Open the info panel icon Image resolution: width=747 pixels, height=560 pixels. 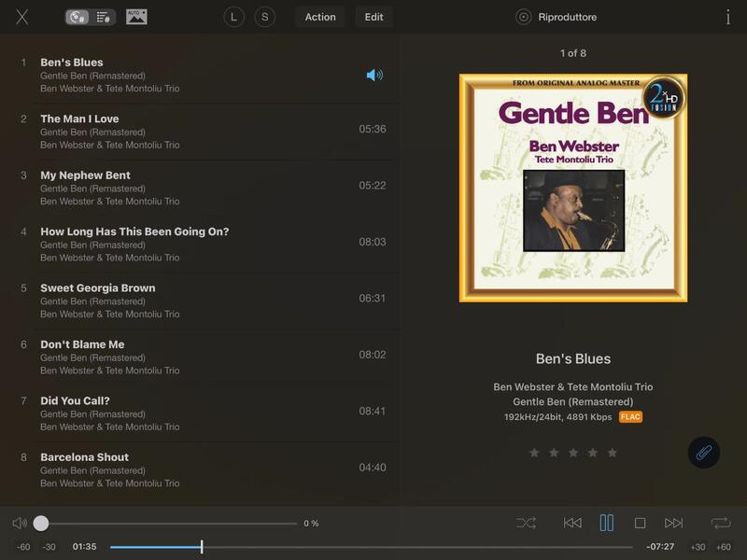[727, 17]
